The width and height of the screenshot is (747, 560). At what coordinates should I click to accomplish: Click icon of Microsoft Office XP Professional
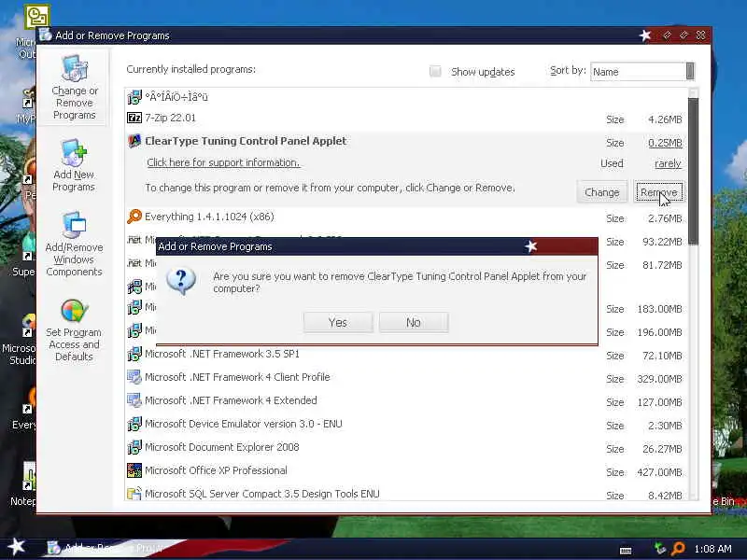[x=134, y=470]
